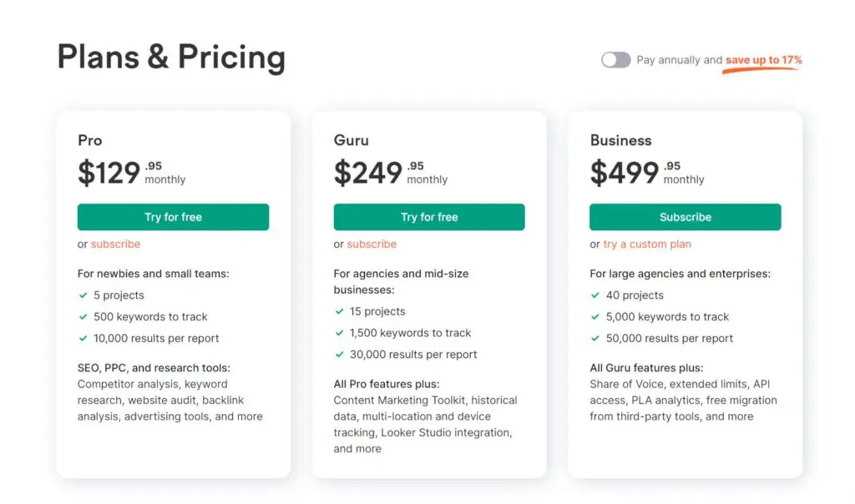Open the "subscribe" link below the Guru button

click(372, 244)
